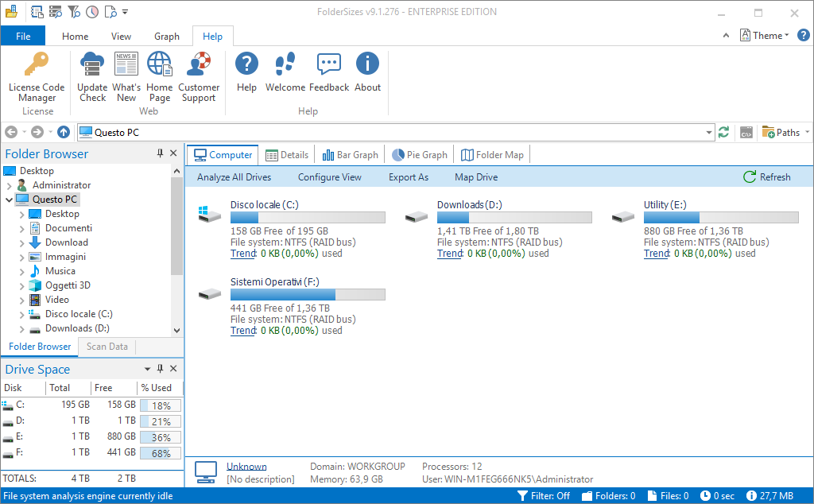The image size is (814, 504).
Task: Pin the Drive Space panel
Action: tap(160, 369)
